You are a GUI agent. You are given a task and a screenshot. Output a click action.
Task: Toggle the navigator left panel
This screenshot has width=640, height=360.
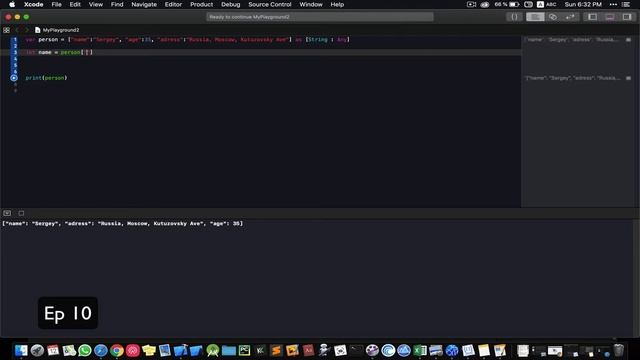tap(592, 17)
